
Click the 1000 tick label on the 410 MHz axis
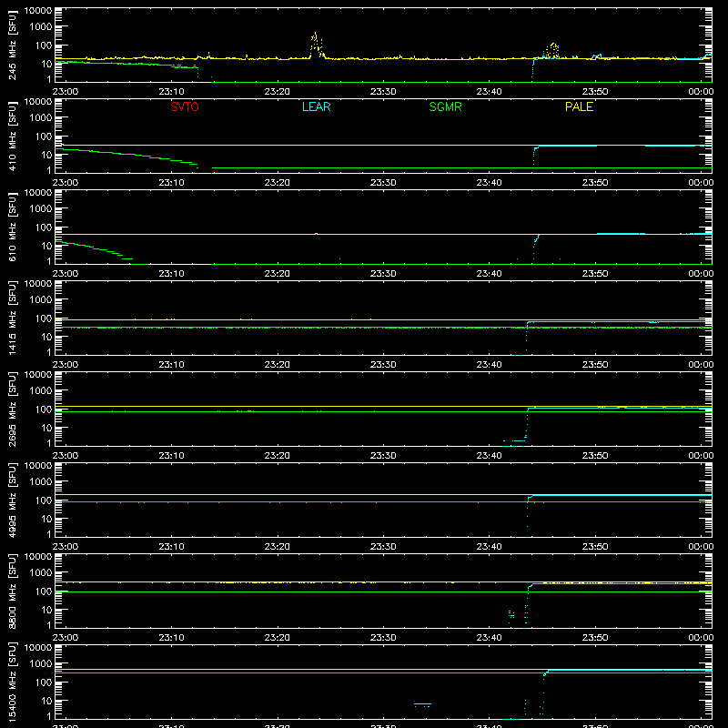coord(41,118)
